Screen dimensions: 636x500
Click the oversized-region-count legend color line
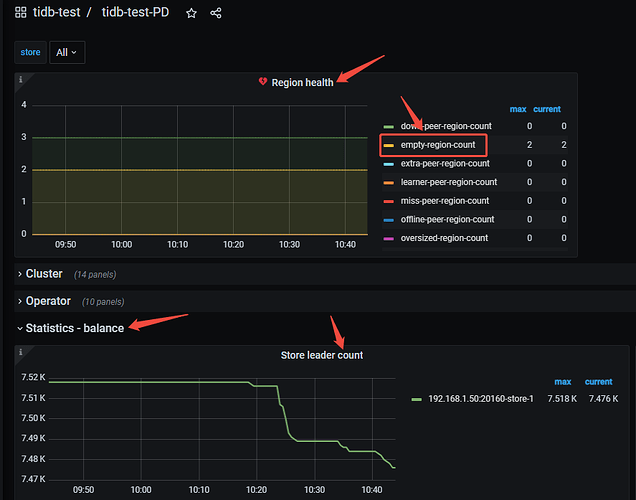pos(388,238)
